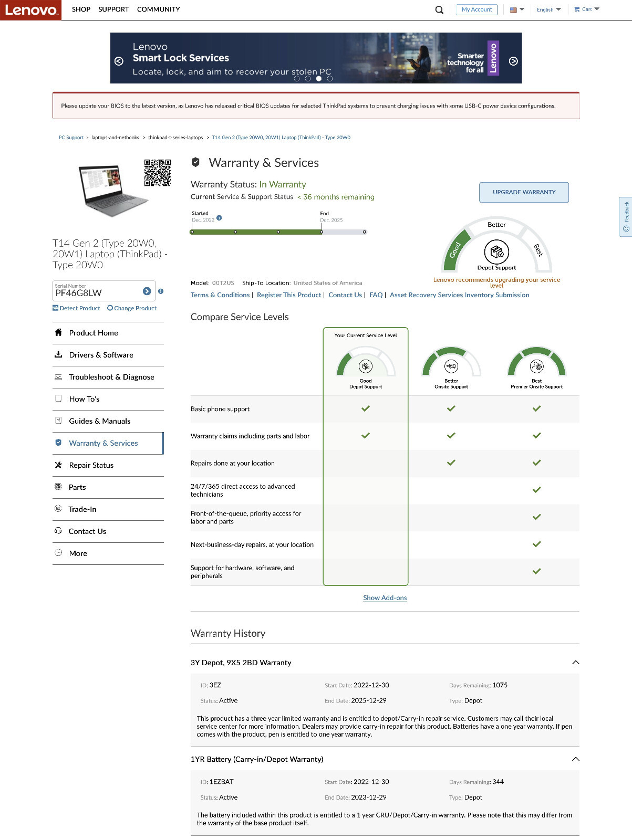Click the shopping cart icon
The height and width of the screenshot is (840, 632).
tap(577, 9)
